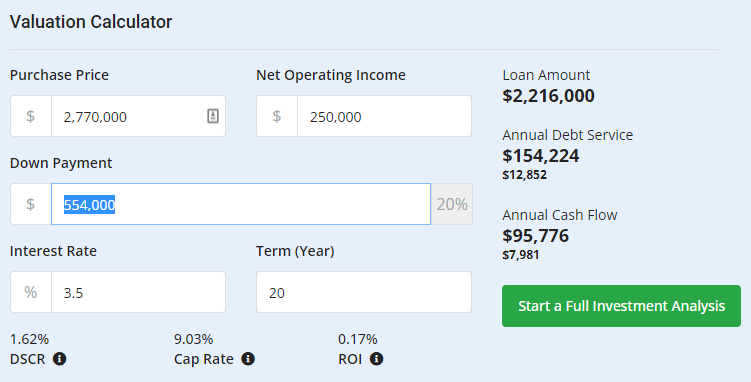Viewport: 751px width, 382px height.
Task: Click the contact icon in Purchase Price field
Action: click(x=213, y=116)
